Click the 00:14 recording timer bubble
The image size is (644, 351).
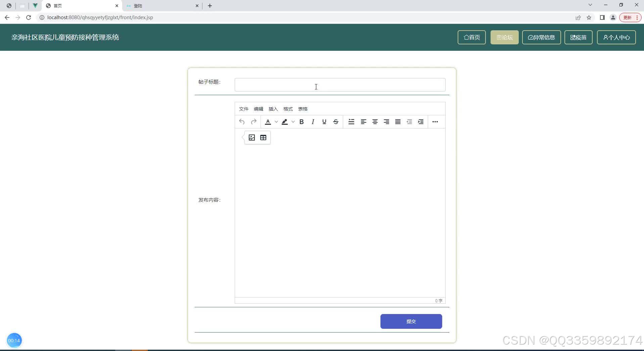tap(14, 341)
